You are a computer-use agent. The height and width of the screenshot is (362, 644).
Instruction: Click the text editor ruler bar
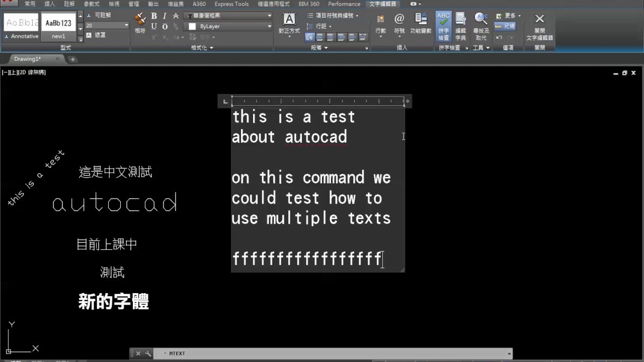click(317, 102)
